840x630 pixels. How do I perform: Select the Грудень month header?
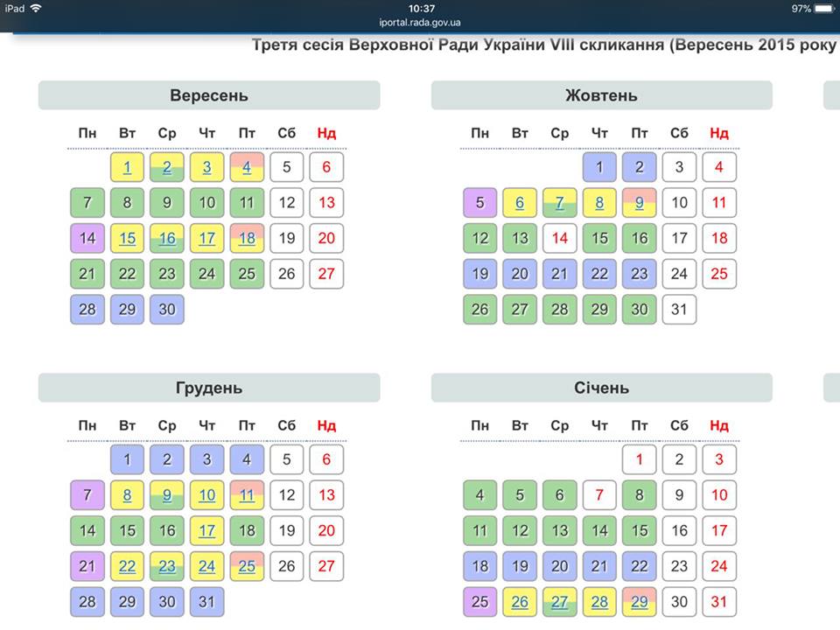(209, 388)
